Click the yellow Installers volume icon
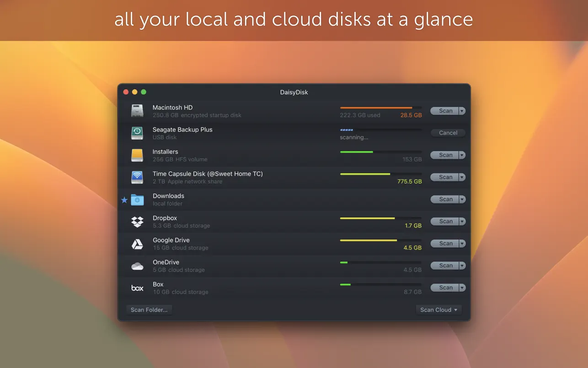The width and height of the screenshot is (588, 368). point(137,155)
